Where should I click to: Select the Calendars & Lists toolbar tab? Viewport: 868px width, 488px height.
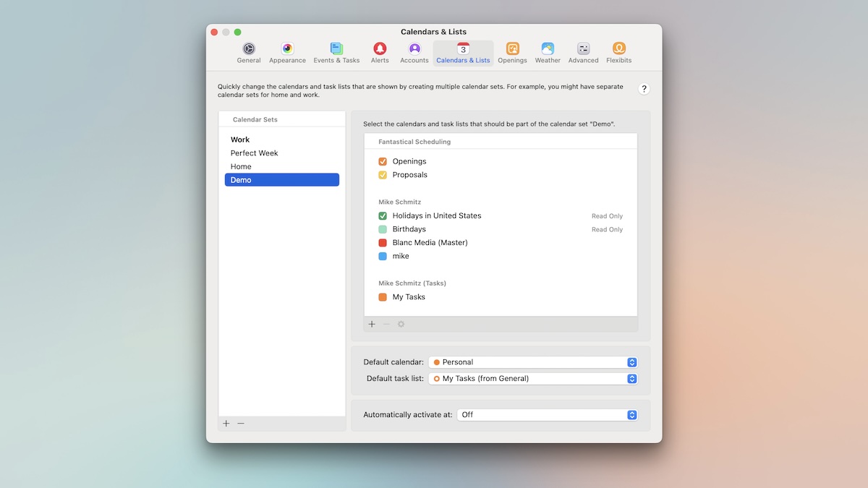[463, 53]
